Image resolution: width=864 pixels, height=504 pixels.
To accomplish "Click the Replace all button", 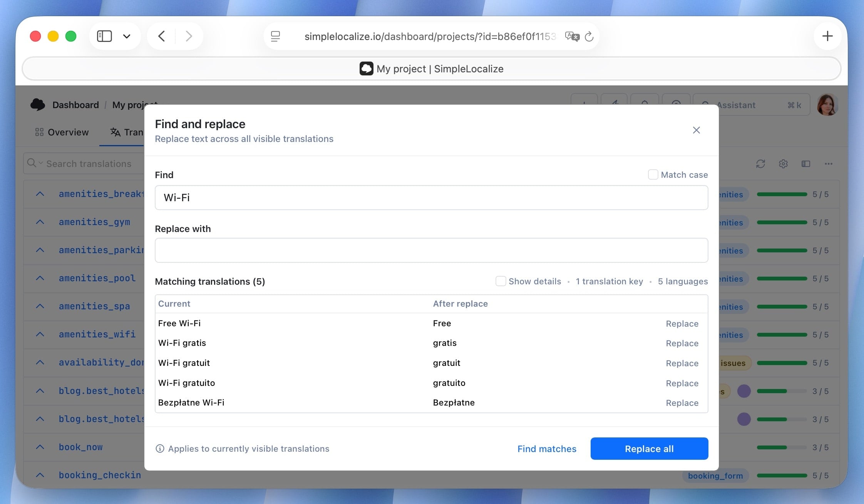I will click(x=649, y=449).
